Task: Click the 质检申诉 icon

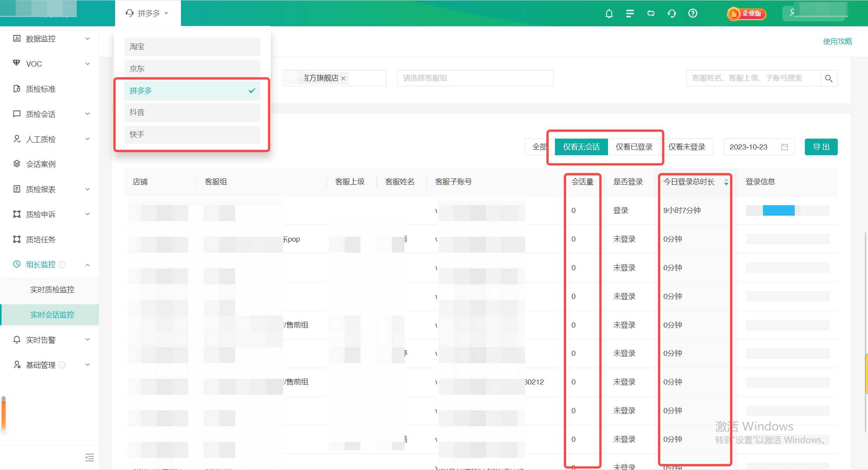Action: (17, 214)
